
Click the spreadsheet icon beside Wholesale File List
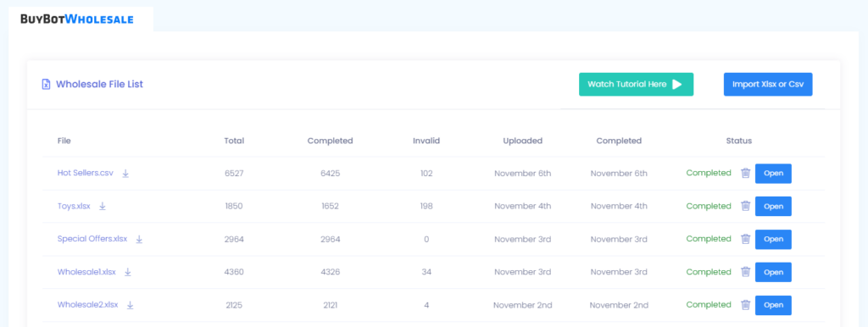point(47,84)
